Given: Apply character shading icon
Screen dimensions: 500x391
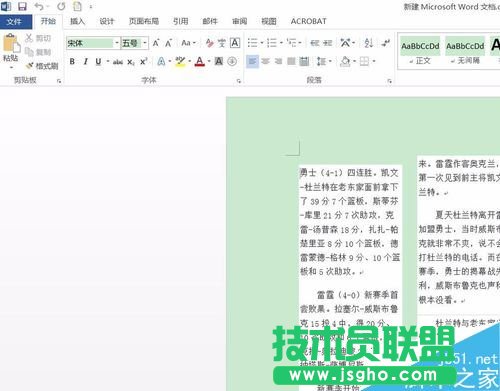Looking at the screenshot, I should [x=219, y=61].
